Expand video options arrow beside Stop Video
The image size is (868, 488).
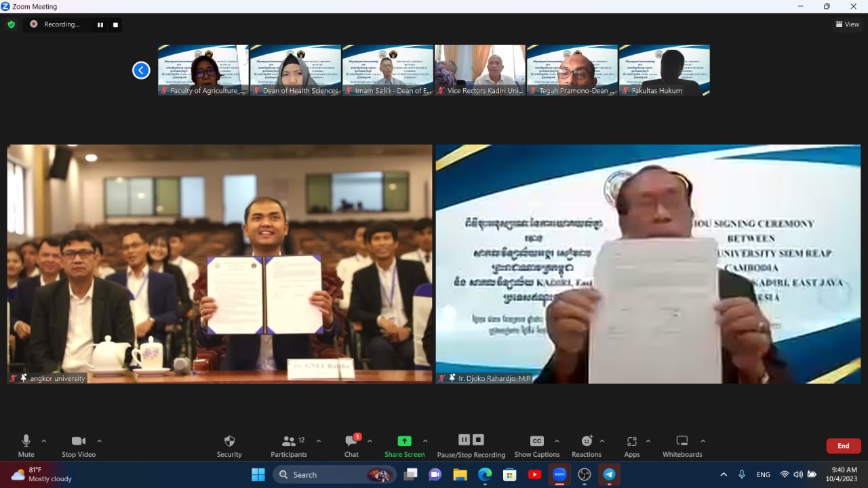coord(99,441)
